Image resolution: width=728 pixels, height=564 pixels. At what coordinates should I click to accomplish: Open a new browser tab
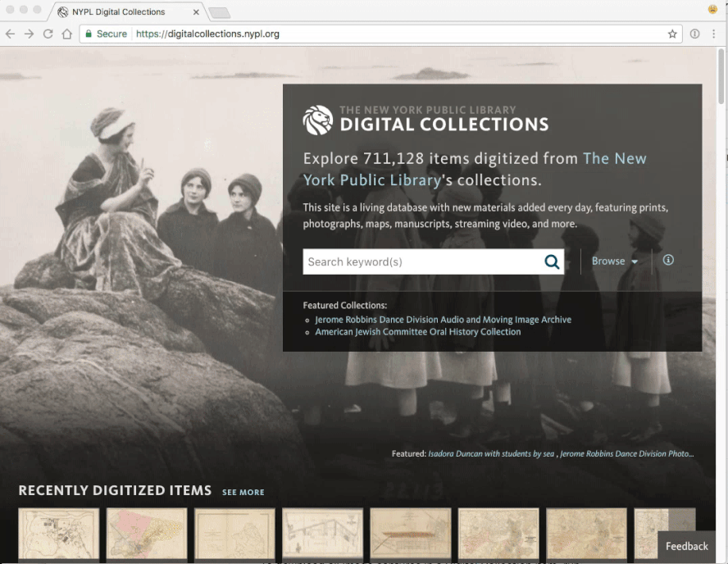[219, 12]
